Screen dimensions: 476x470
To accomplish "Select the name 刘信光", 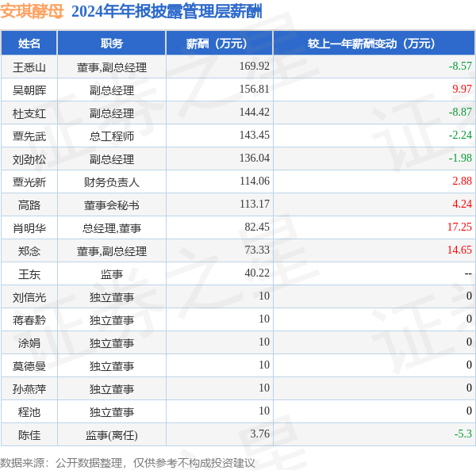I will click(29, 297).
